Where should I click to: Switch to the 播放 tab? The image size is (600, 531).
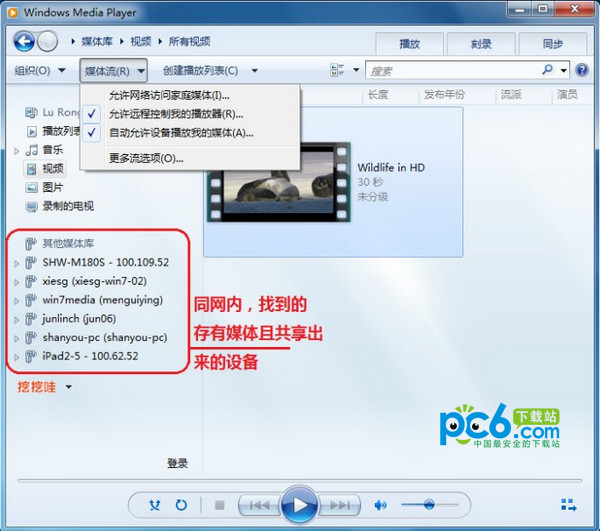click(x=409, y=44)
